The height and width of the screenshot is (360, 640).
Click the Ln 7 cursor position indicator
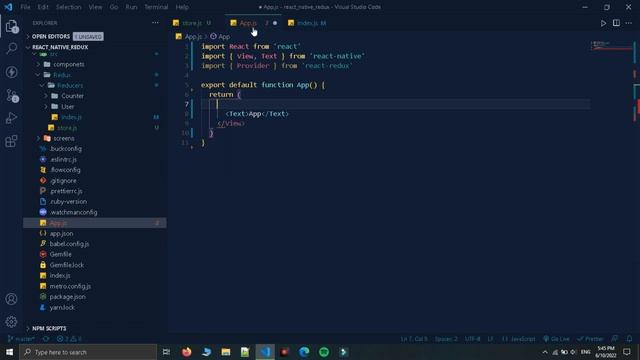[x=414, y=339]
